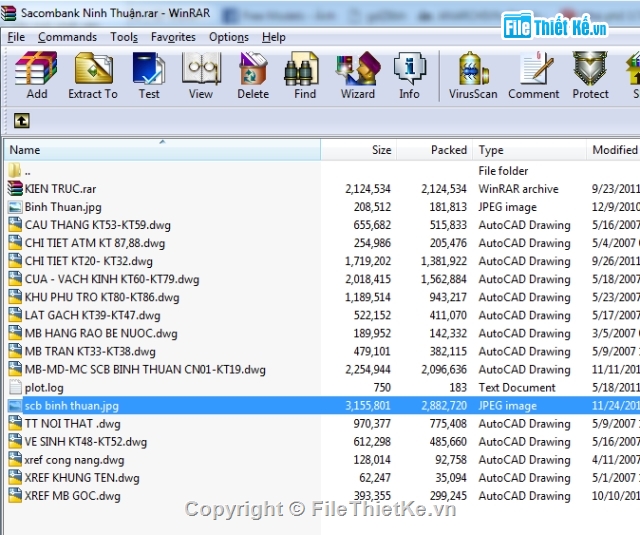The height and width of the screenshot is (535, 640).
Task: Select KHU PHU TRO KT80-KT86.dwg
Action: coord(102,297)
